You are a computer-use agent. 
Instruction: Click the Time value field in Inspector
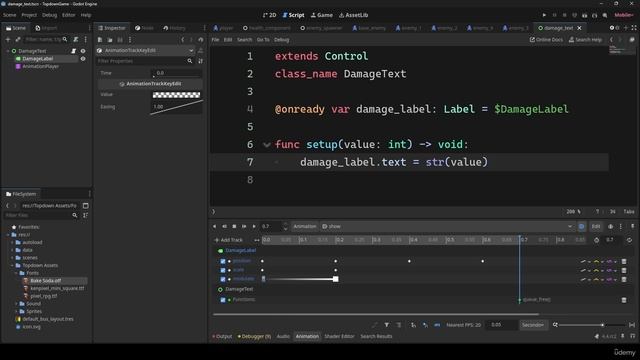(x=177, y=73)
